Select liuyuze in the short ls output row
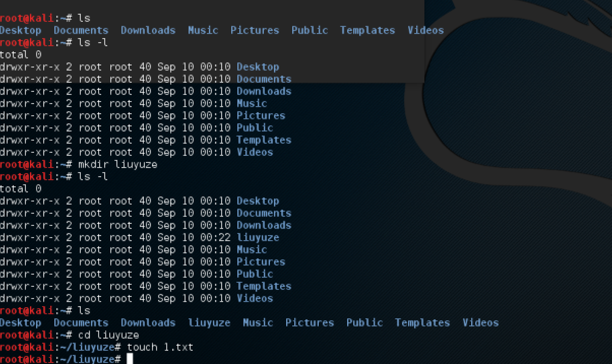Viewport: 612px width, 364px height. click(209, 323)
